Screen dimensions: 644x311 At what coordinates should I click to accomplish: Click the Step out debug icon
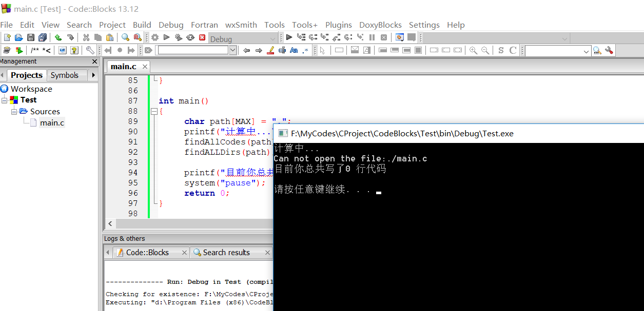point(337,37)
